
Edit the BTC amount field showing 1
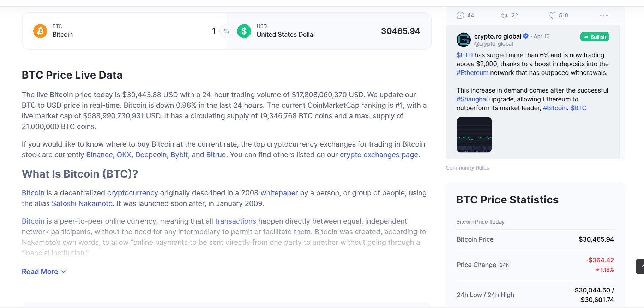[x=214, y=31]
